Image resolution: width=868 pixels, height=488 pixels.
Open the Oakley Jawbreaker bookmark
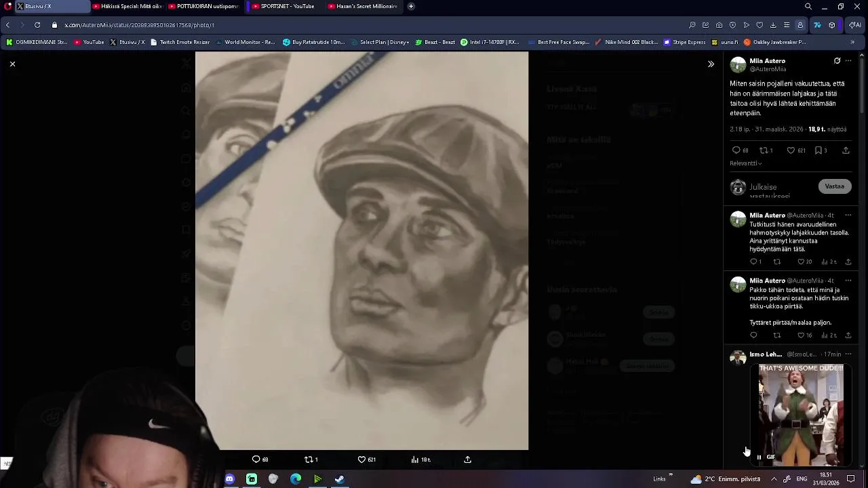tap(775, 42)
